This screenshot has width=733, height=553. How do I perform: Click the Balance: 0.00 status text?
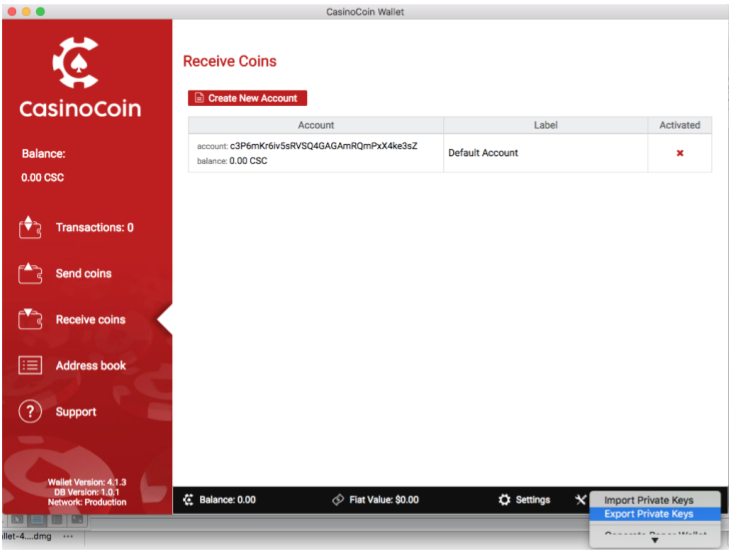227,500
